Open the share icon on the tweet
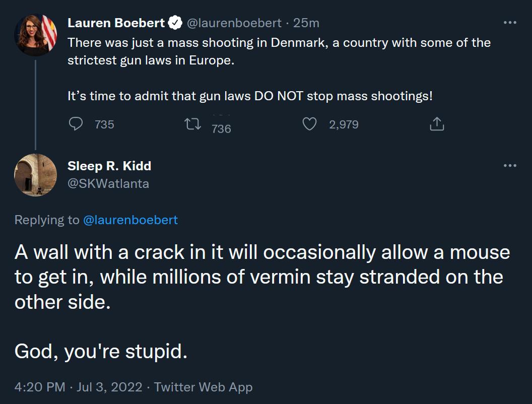This screenshot has height=404, width=532. pos(436,123)
